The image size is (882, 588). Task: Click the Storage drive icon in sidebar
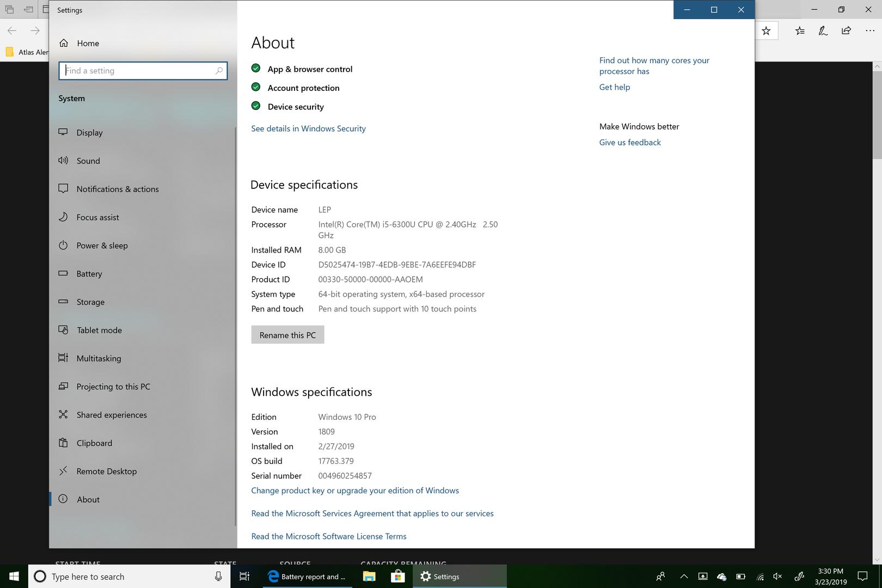click(63, 301)
